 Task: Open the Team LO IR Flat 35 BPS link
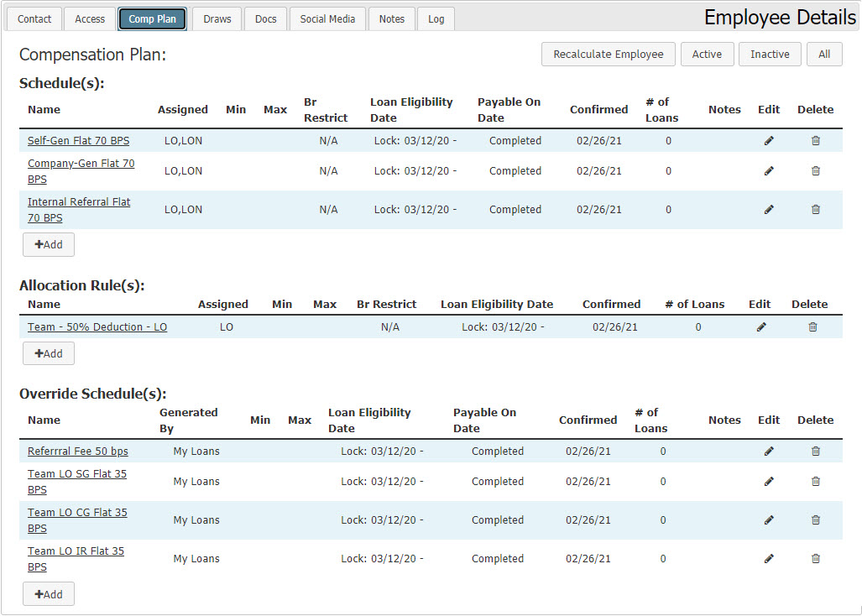(x=76, y=558)
